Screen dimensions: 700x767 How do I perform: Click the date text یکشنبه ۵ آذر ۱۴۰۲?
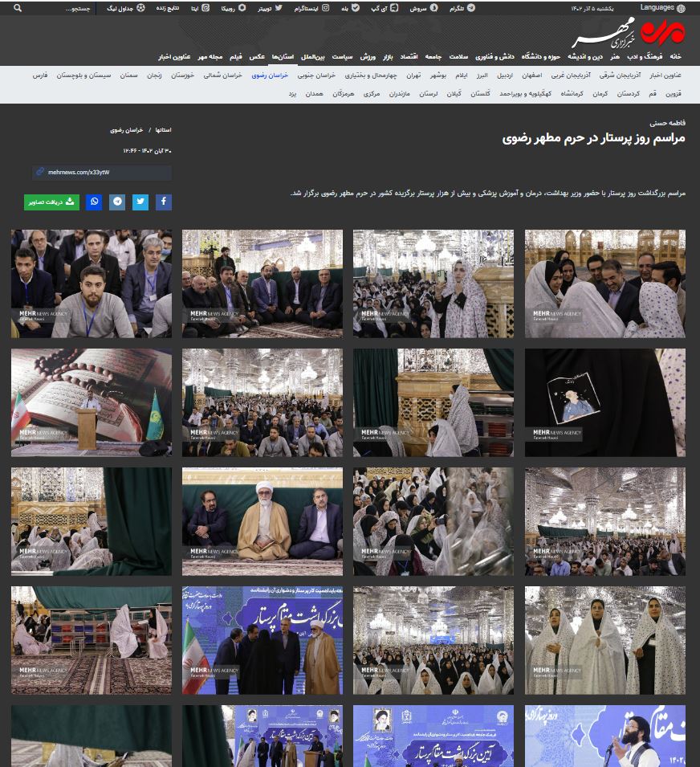[x=592, y=8]
